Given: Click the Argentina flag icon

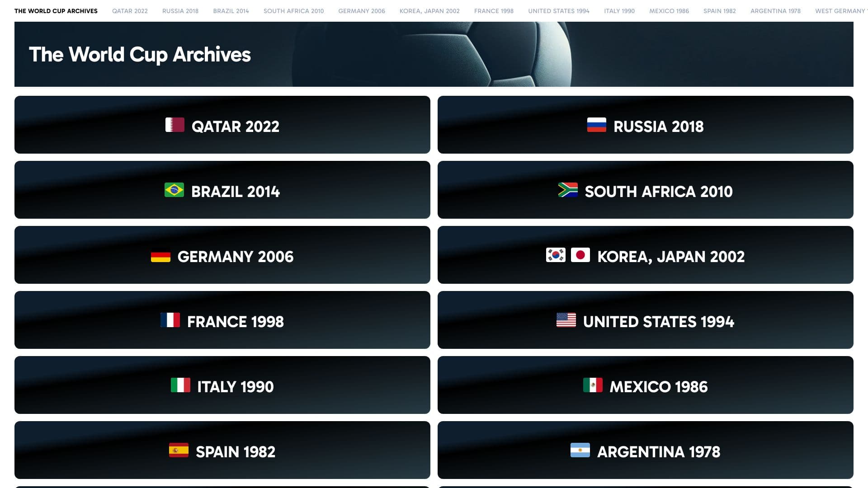Looking at the screenshot, I should coord(580,450).
